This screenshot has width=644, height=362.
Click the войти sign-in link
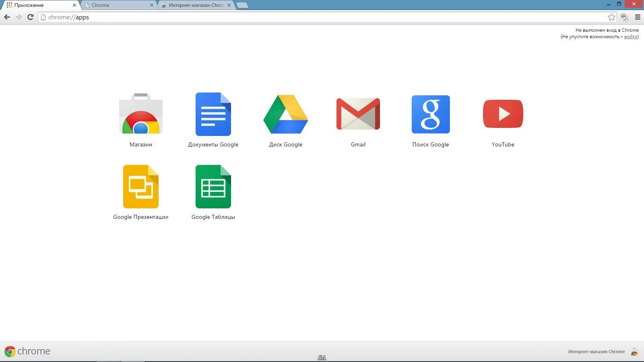tap(631, 37)
